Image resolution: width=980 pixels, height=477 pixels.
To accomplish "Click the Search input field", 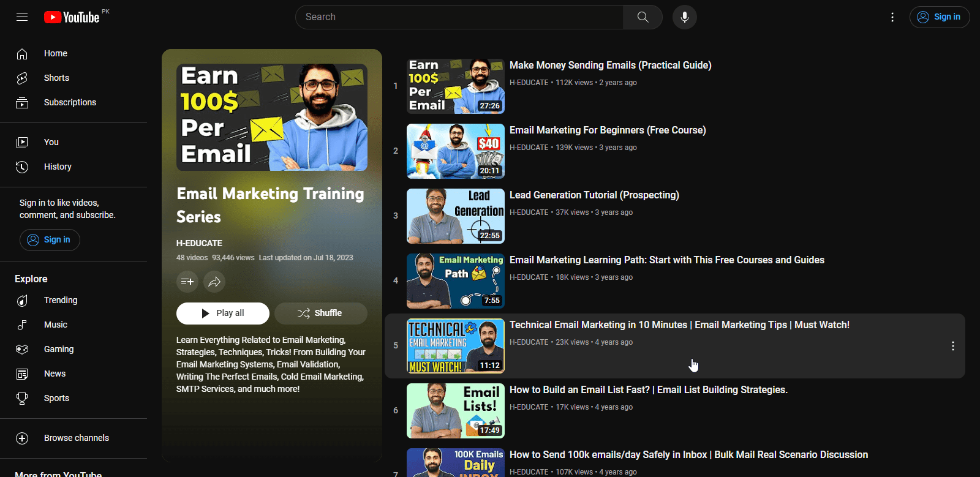I will tap(459, 17).
